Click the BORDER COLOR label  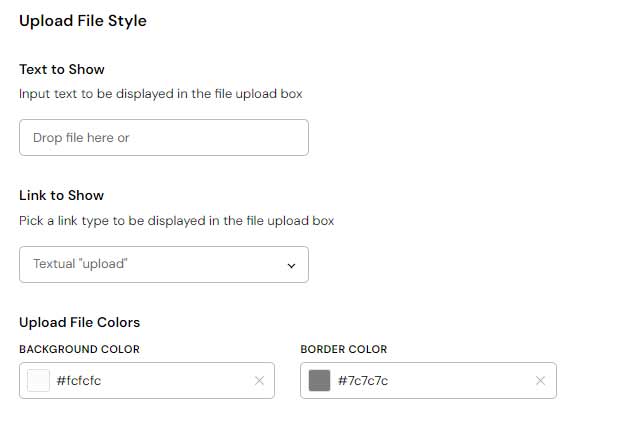pyautogui.click(x=343, y=350)
